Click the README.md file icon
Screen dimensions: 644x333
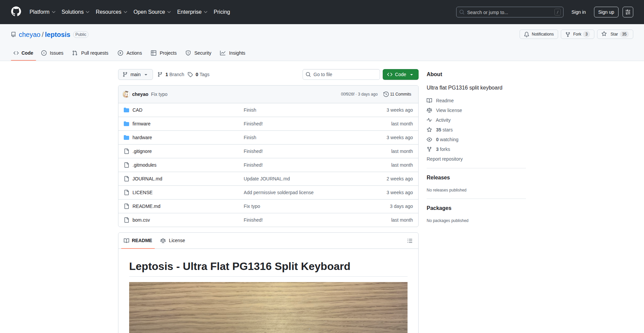126,206
